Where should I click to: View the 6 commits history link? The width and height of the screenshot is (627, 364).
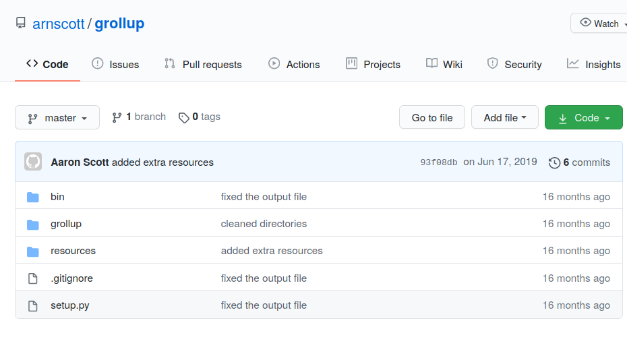(x=579, y=162)
